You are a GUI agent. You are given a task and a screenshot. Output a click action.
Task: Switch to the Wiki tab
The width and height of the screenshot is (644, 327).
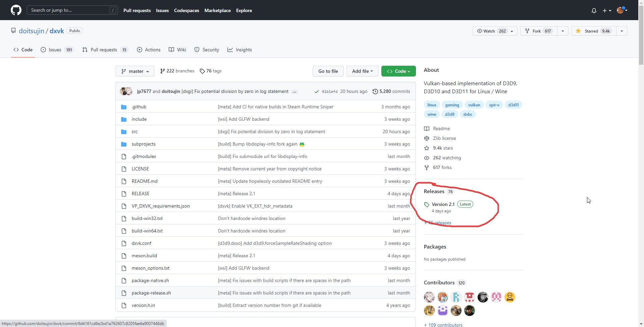(x=177, y=50)
